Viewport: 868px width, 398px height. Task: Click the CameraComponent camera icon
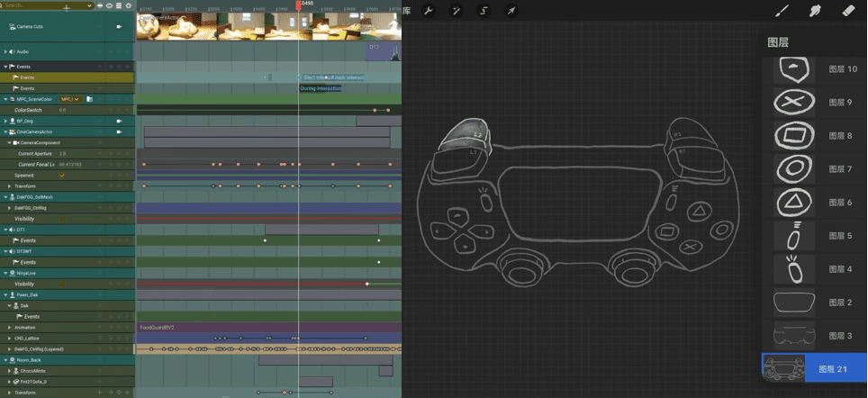[16, 142]
